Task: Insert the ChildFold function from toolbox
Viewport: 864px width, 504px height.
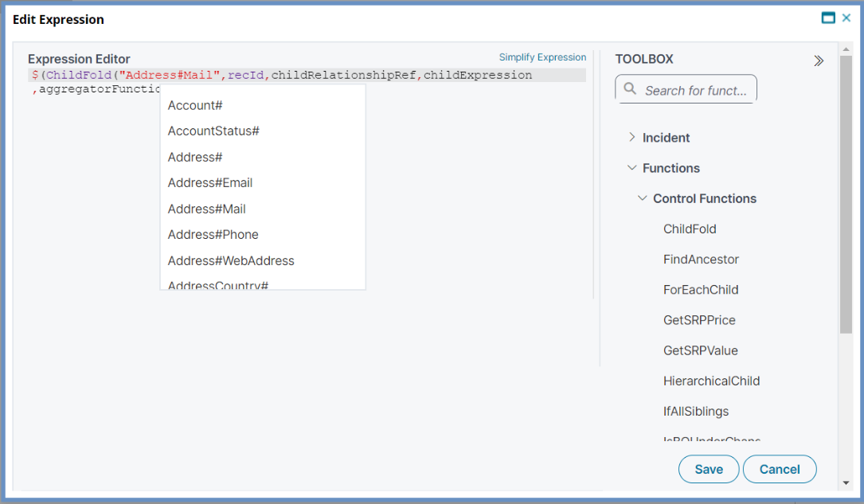Action: click(690, 229)
